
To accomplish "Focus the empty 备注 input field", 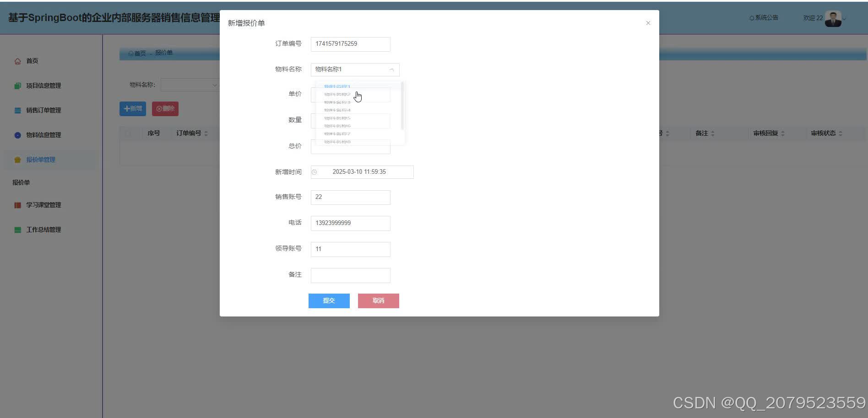I will [351, 275].
